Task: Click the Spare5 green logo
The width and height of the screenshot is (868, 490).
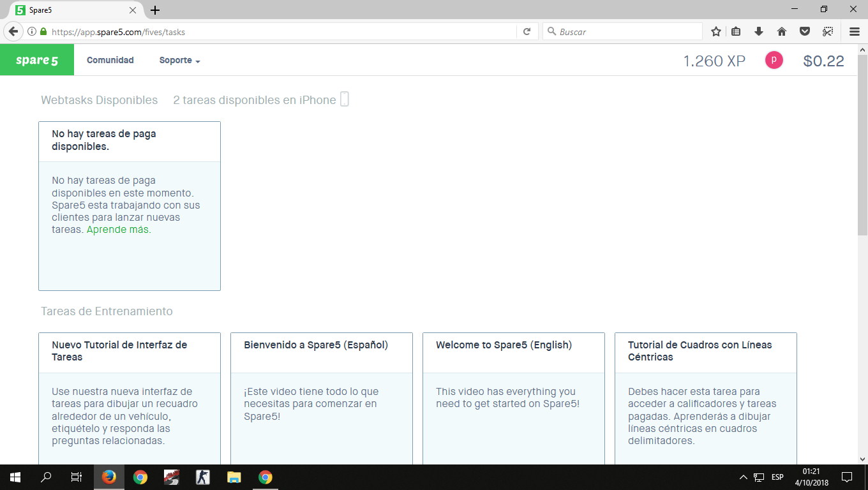Action: click(37, 60)
